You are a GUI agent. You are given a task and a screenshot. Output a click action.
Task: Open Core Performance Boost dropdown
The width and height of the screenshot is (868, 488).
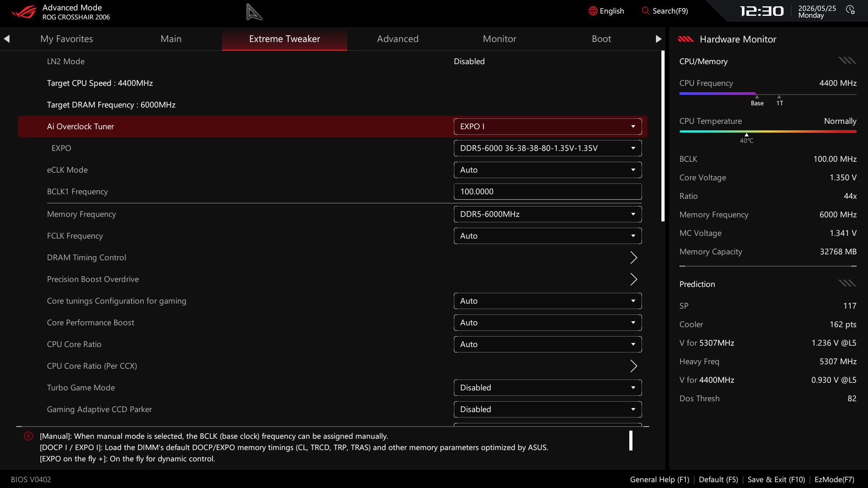pyautogui.click(x=547, y=323)
